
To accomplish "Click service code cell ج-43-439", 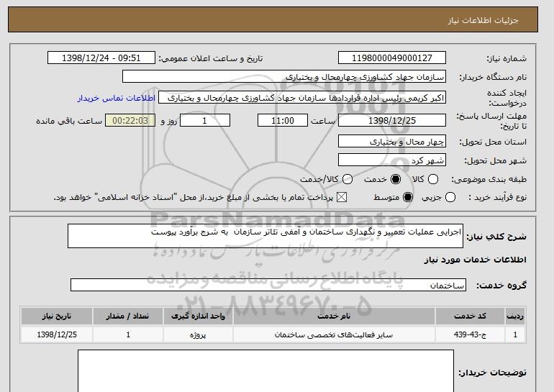I will (x=470, y=334).
